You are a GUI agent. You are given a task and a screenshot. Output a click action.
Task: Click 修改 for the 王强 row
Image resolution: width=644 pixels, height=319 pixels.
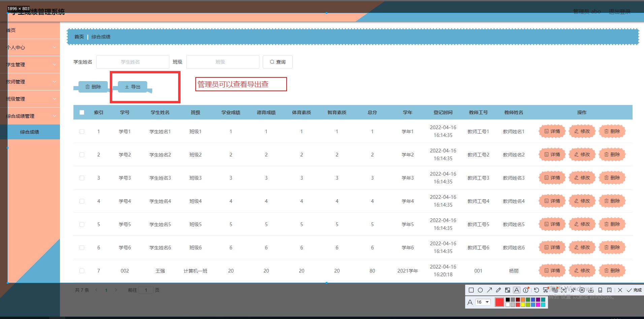[582, 271]
